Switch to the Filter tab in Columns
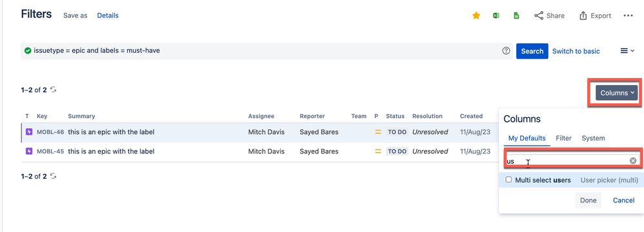644x232 pixels. coord(563,138)
